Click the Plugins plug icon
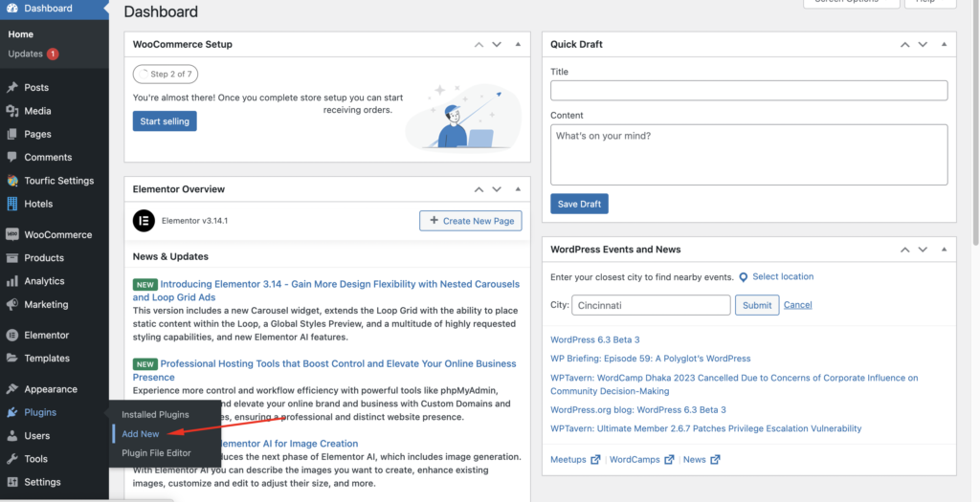Image resolution: width=980 pixels, height=502 pixels. pyautogui.click(x=11, y=412)
